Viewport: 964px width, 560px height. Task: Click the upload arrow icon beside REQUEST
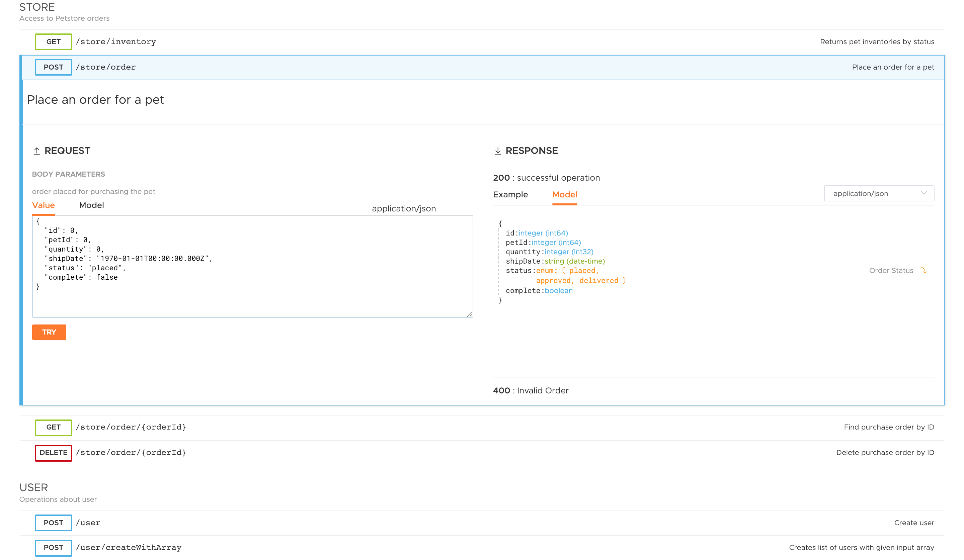click(x=37, y=151)
